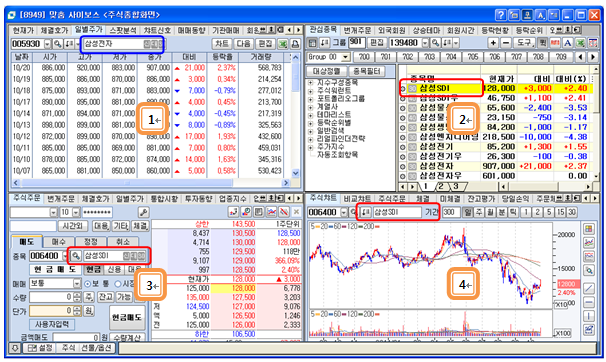Click the 수량 quantity input field
Viewport: 606px width, 362px height.
tap(51, 297)
